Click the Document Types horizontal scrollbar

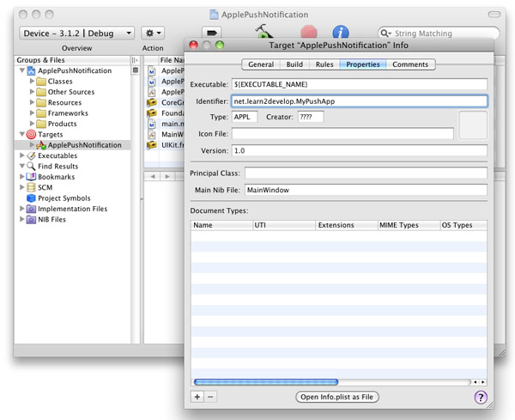point(266,381)
